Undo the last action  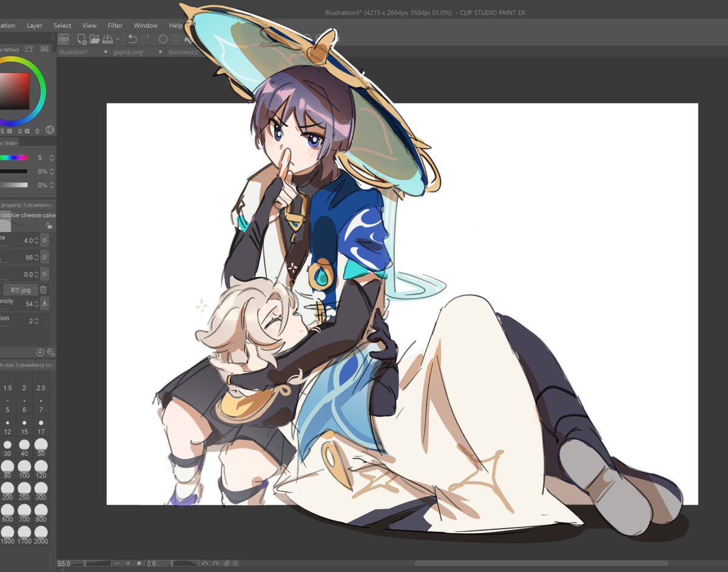(132, 39)
